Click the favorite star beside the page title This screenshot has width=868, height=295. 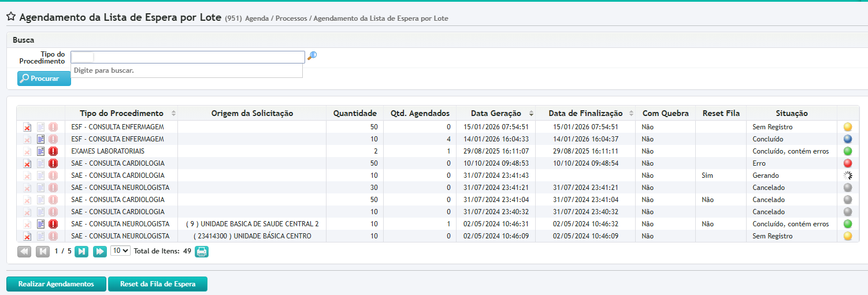click(11, 17)
